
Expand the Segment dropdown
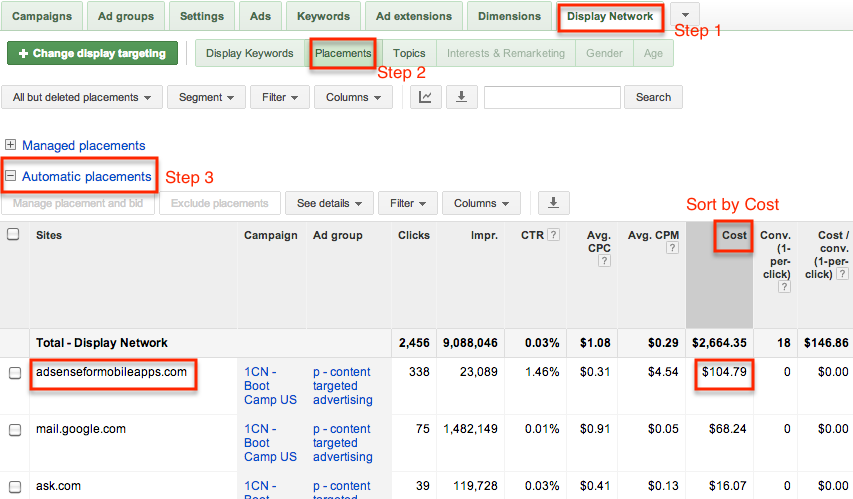coord(206,97)
